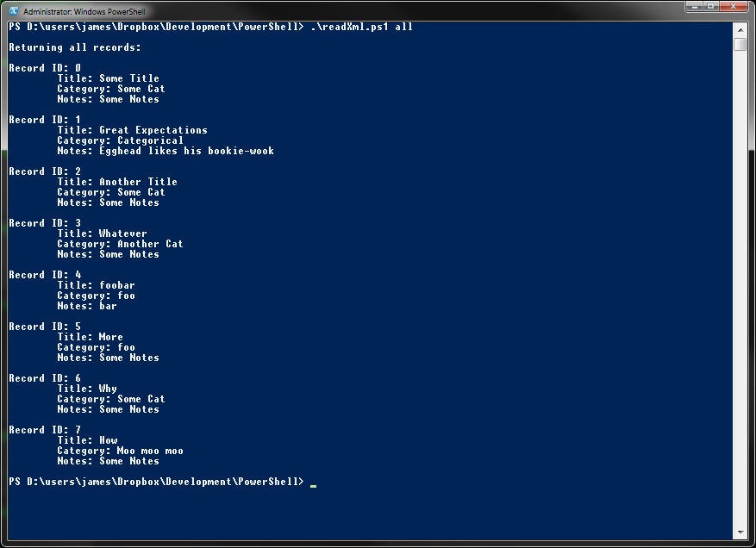Click the blinking cursor at the last prompt

314,486
